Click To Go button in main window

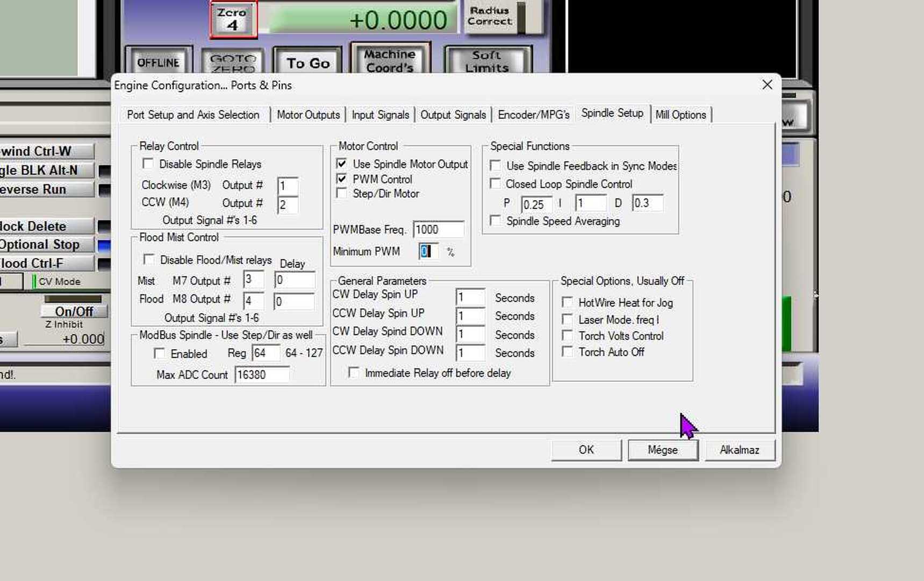[x=308, y=61]
